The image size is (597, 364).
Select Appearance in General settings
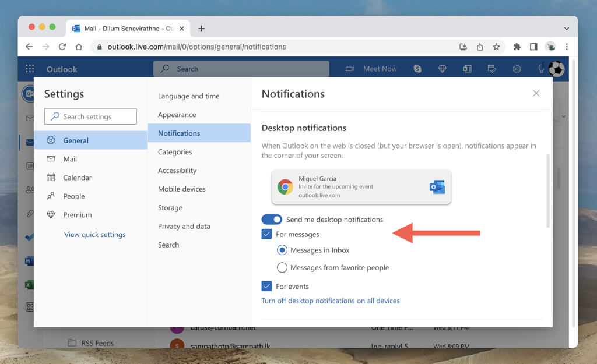(x=177, y=115)
